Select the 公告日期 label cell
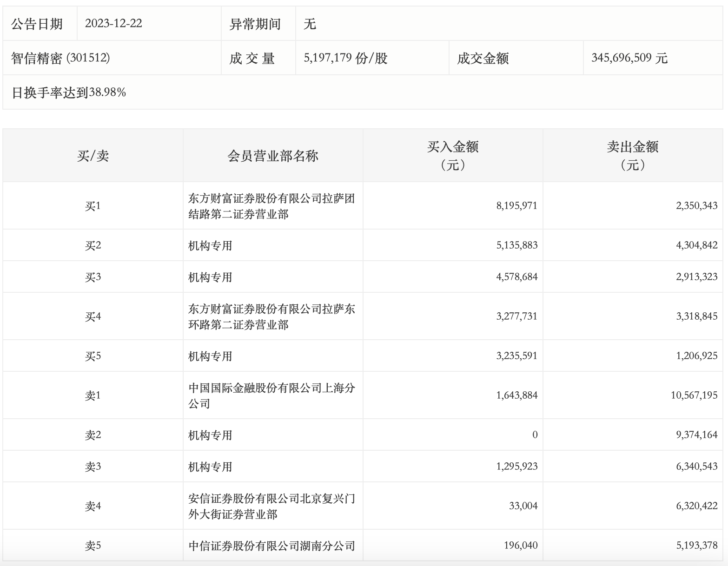The height and width of the screenshot is (566, 728). 40,24
